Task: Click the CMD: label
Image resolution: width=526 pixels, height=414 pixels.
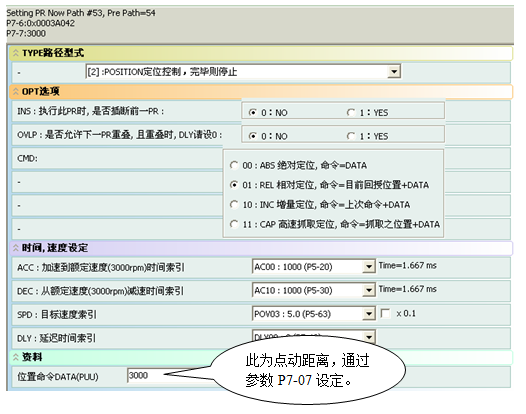Action: coord(27,158)
